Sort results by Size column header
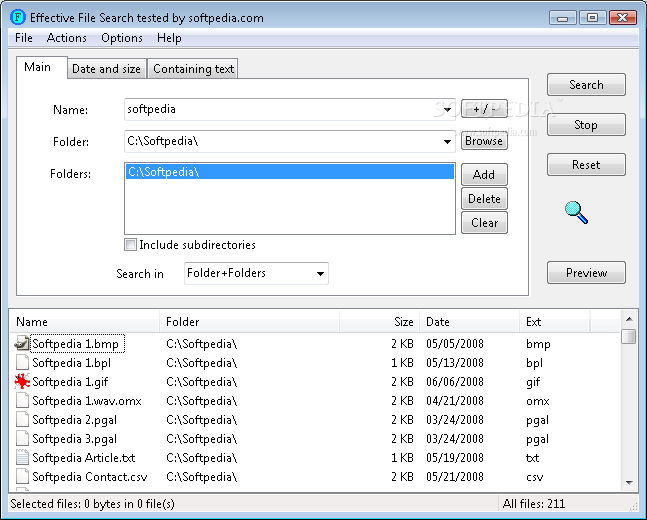647x520 pixels. tap(379, 321)
